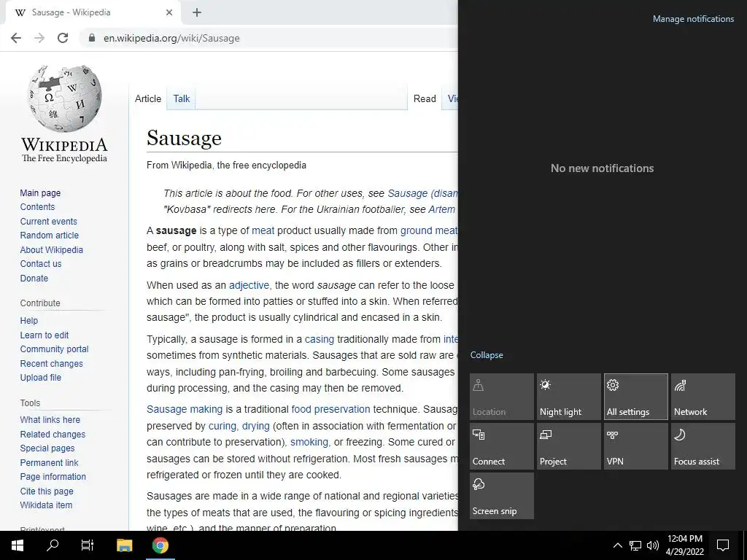This screenshot has width=747, height=560.
Task: Switch to the Talk tab
Action: 182,98
